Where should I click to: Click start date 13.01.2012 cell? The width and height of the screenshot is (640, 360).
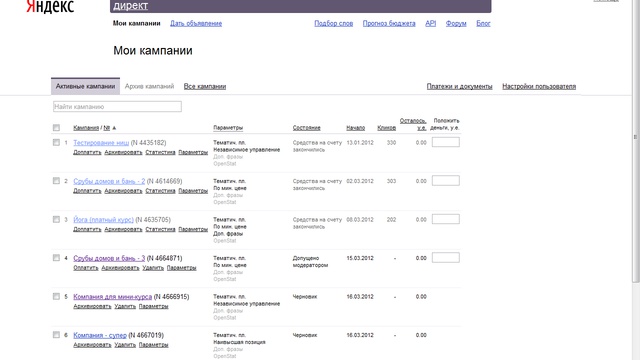pos(360,142)
